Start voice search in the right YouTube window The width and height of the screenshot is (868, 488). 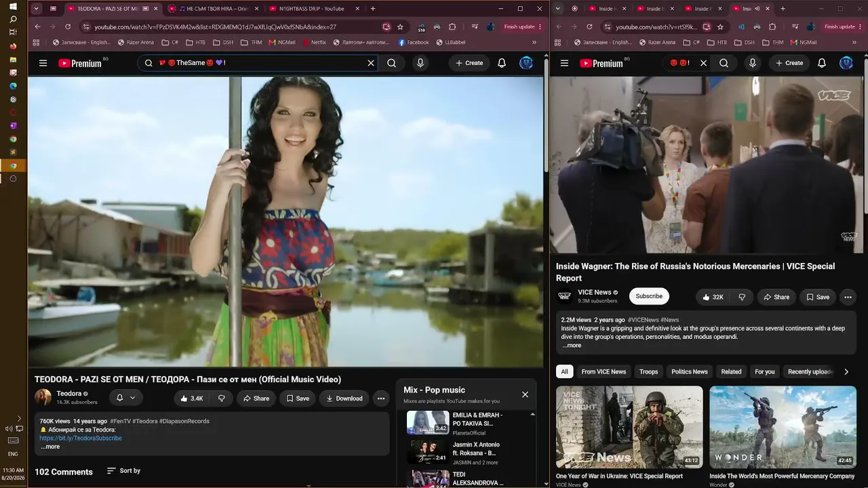[752, 63]
